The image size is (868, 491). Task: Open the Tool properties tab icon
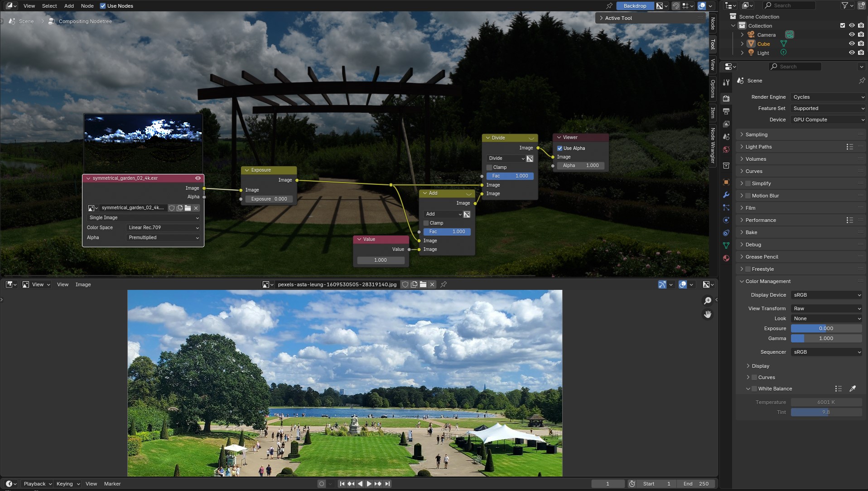coord(726,82)
